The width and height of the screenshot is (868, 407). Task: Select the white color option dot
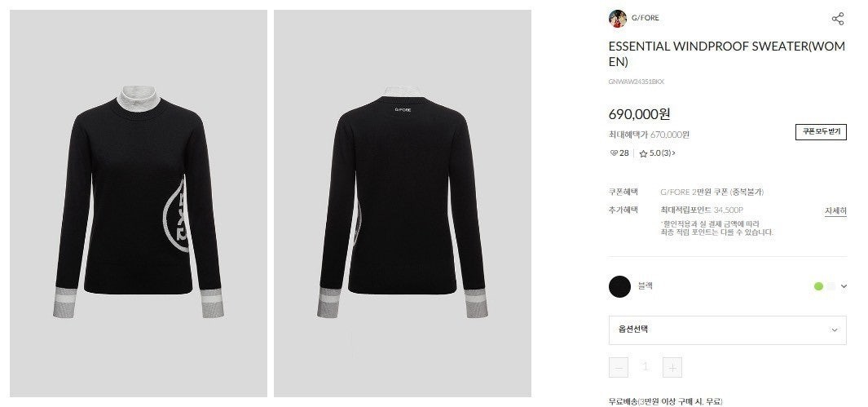[x=831, y=286]
